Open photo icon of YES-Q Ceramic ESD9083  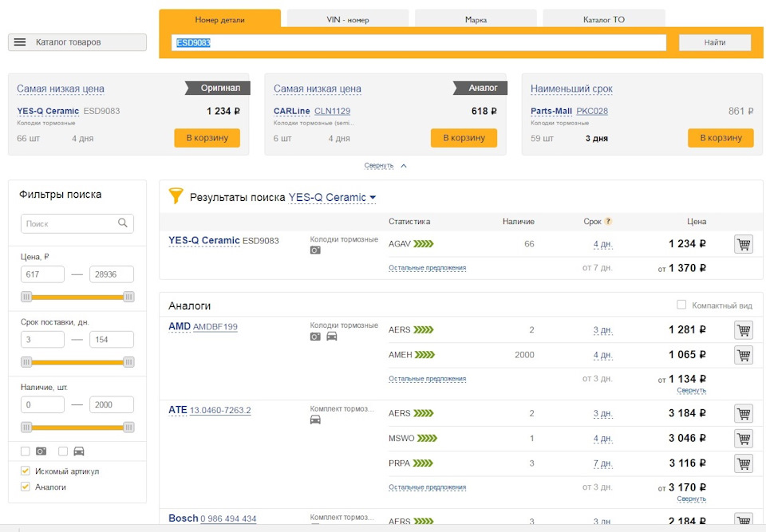316,250
